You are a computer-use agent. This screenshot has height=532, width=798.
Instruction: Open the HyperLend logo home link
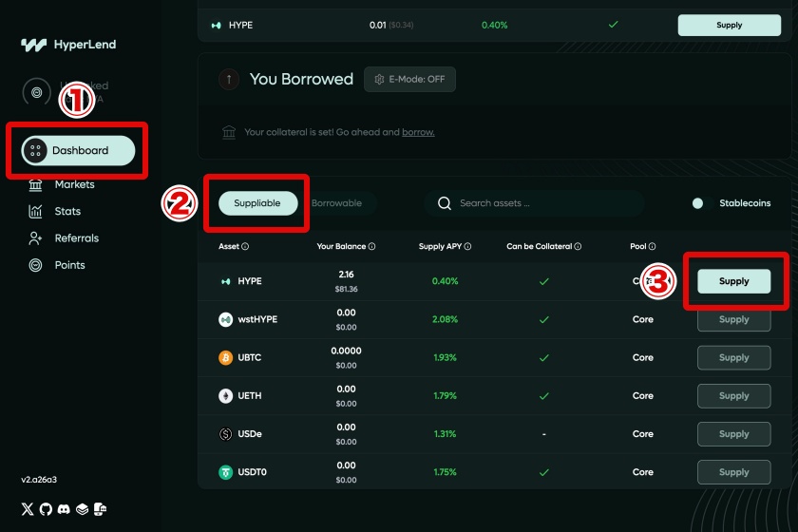point(68,45)
